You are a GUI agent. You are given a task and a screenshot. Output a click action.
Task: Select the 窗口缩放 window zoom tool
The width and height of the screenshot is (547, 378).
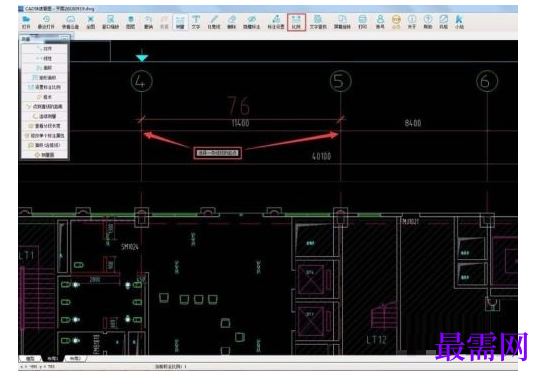point(111,22)
